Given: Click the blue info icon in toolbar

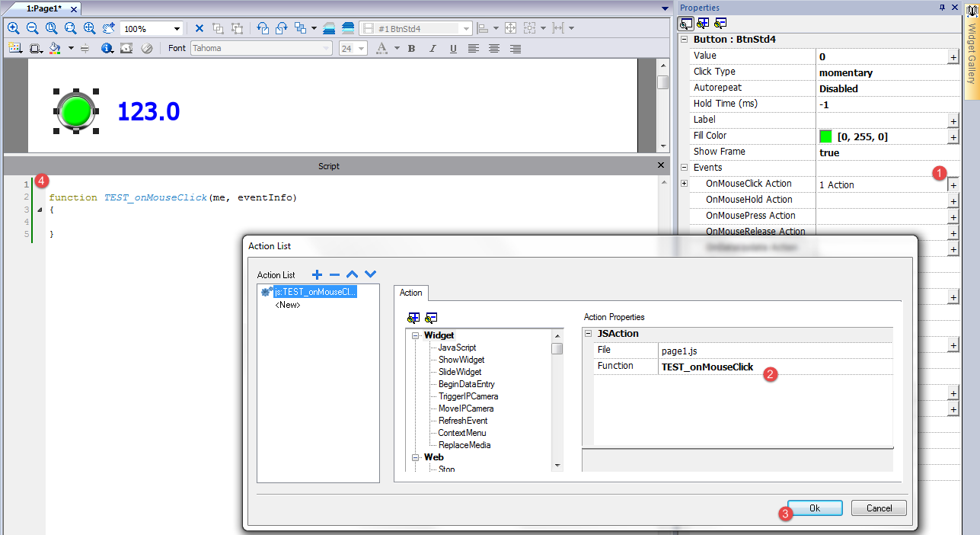Looking at the screenshot, I should [x=107, y=49].
